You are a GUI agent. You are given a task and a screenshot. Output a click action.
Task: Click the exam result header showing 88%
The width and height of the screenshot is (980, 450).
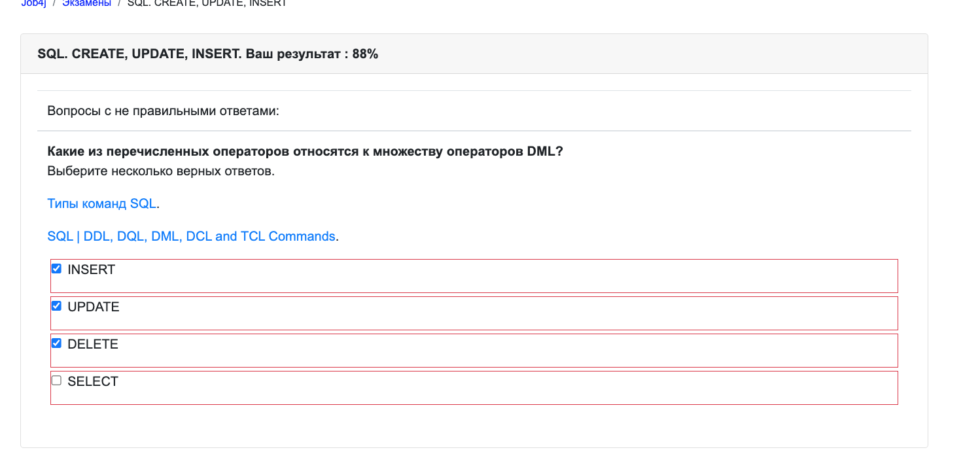click(207, 54)
